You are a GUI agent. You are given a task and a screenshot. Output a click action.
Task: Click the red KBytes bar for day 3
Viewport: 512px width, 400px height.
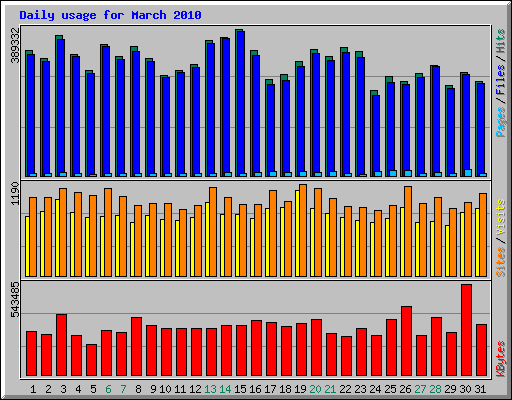coord(61,345)
